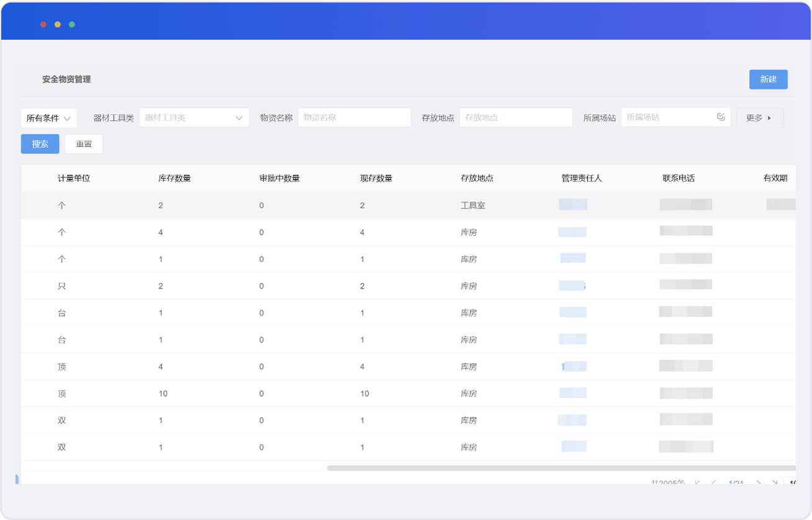Screen dimensions: 812x520
Task: Click the yellow minimize dot in title bar
Action: [x=58, y=24]
